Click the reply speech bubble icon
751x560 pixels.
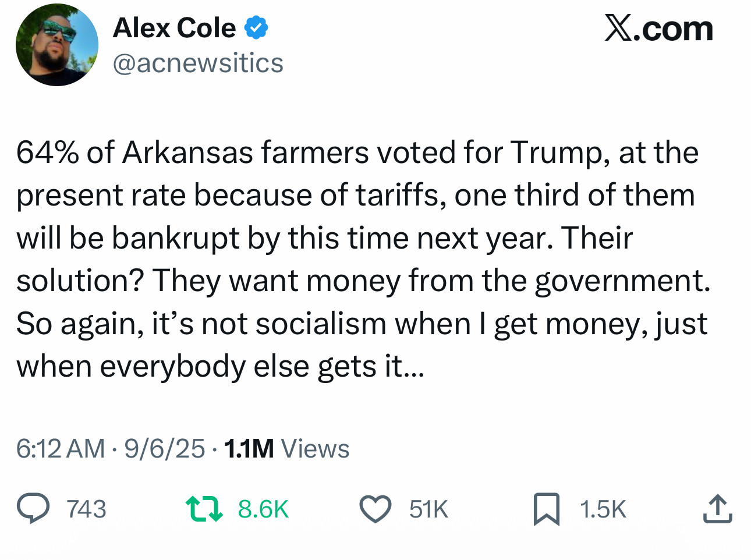33,508
